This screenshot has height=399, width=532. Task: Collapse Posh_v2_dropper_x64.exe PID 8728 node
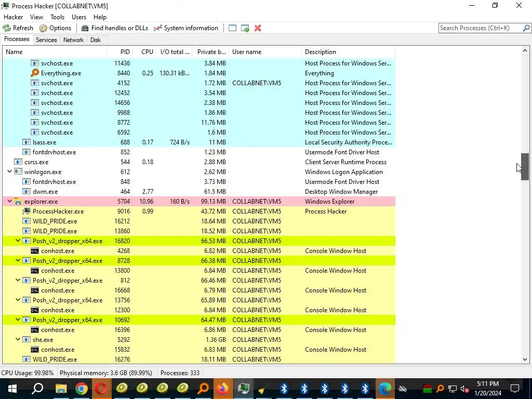18,261
